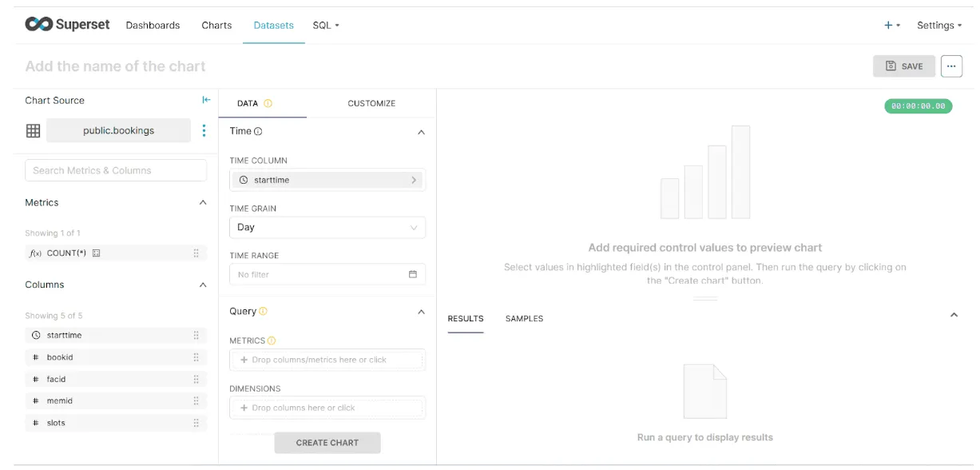Open the ellipsis menu beside Save
The image size is (980, 470).
click(951, 66)
